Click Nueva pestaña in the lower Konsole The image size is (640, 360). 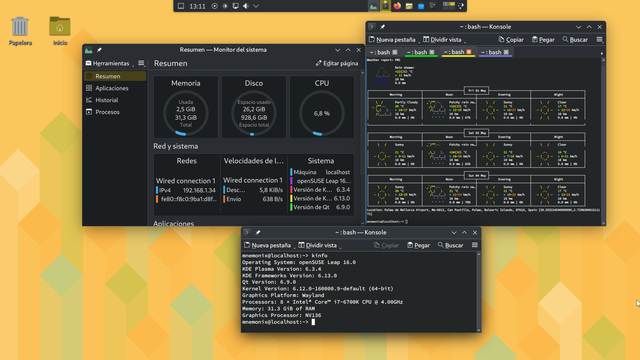tap(267, 245)
